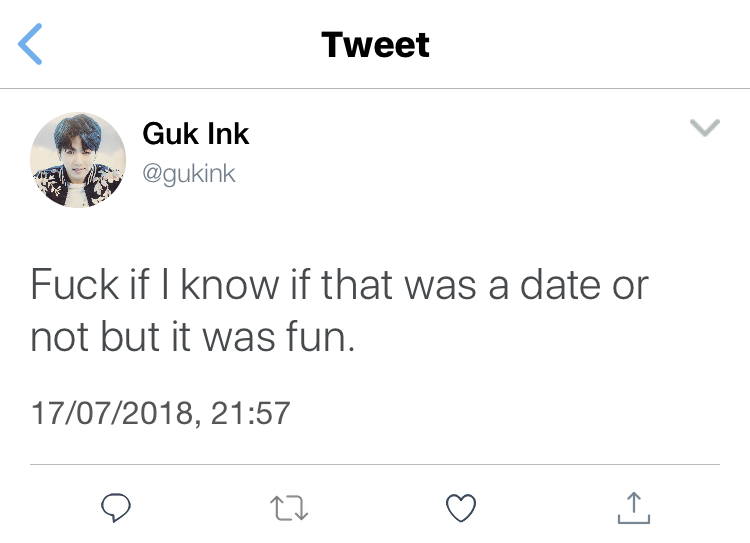Viewport: 750px width, 543px height.
Task: Open the tweet options chevron menu
Action: (x=706, y=128)
